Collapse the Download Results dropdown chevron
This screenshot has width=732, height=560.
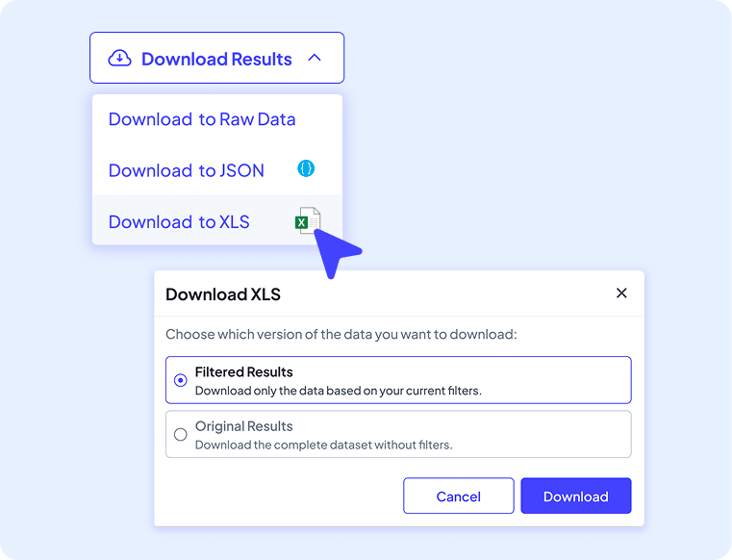pos(314,59)
